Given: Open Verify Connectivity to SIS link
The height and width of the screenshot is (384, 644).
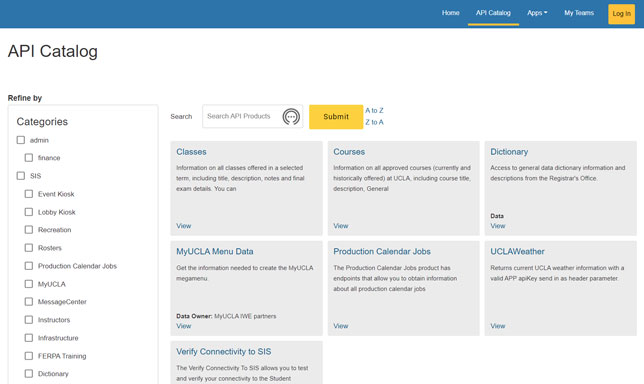Looking at the screenshot, I should click(223, 352).
